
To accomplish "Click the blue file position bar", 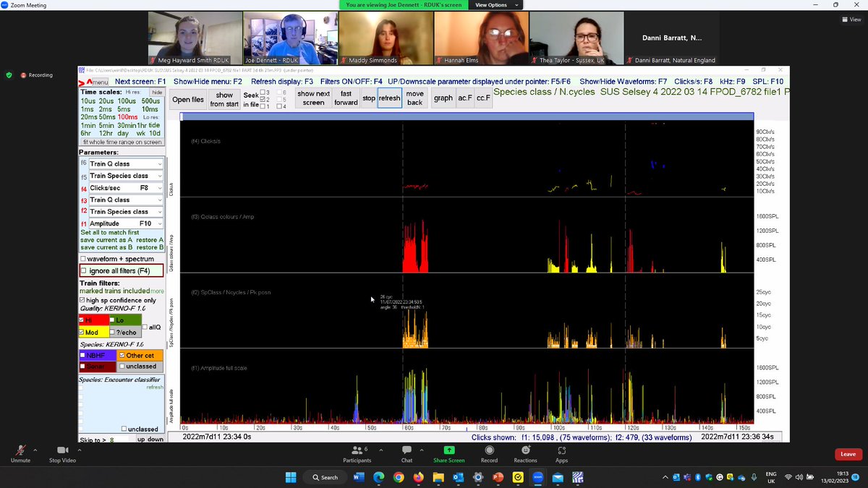I will pyautogui.click(x=467, y=116).
